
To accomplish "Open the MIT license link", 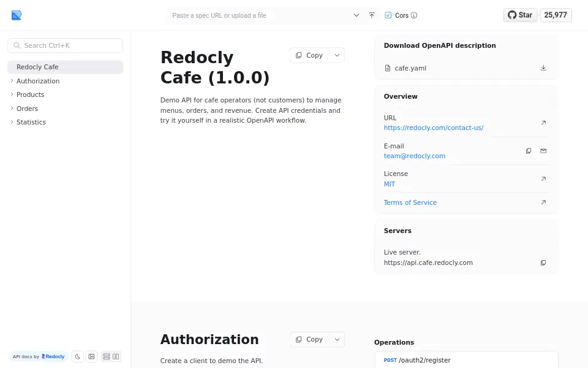I will pos(390,184).
